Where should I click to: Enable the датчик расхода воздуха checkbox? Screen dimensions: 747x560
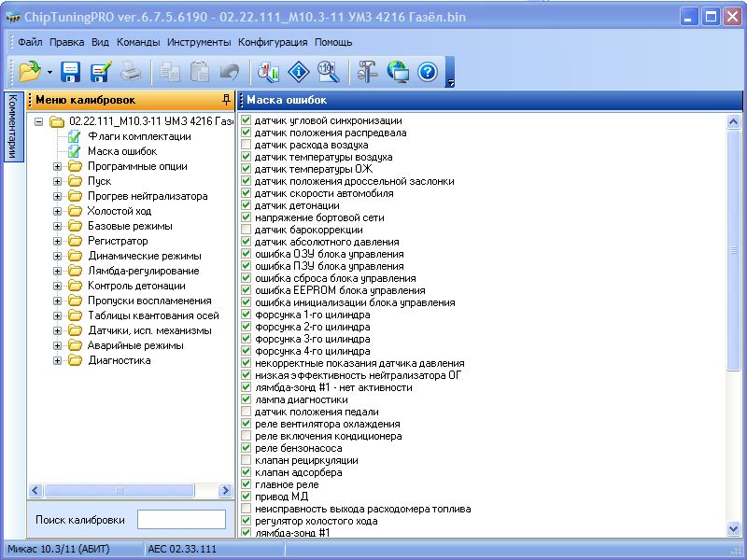247,146
